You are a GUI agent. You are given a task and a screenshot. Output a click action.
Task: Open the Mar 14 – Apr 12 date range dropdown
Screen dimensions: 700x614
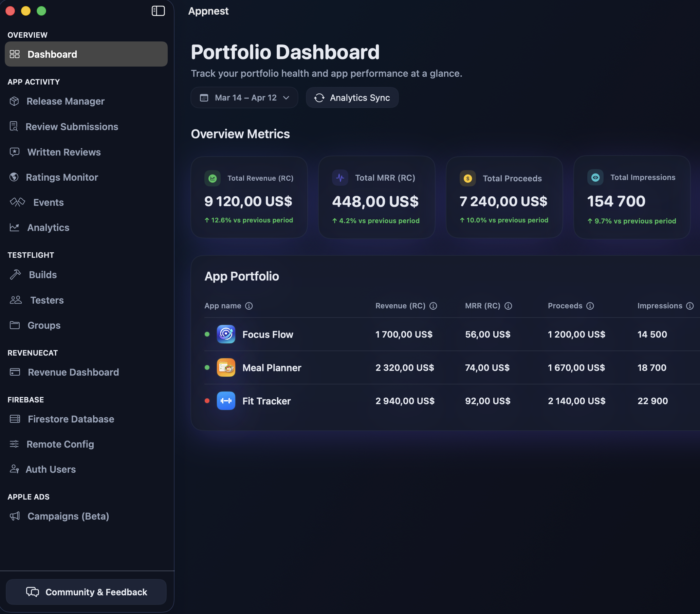(244, 98)
